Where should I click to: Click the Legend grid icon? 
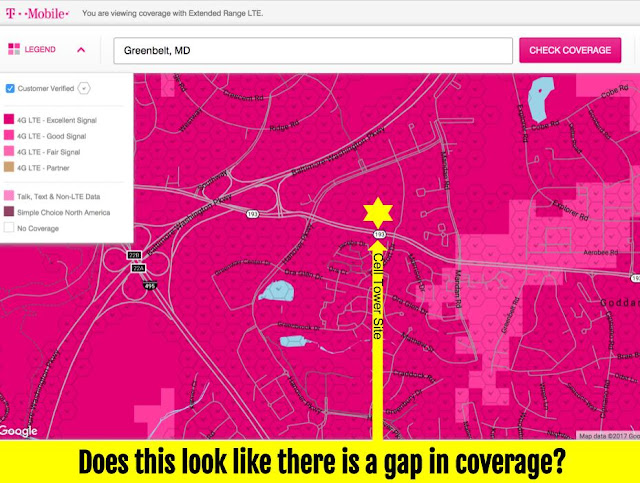tap(14, 49)
